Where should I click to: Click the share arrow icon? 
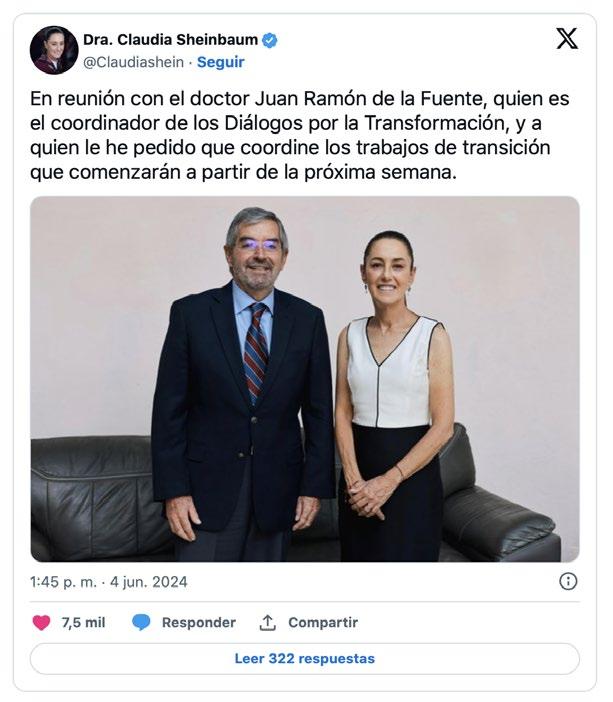[x=267, y=622]
